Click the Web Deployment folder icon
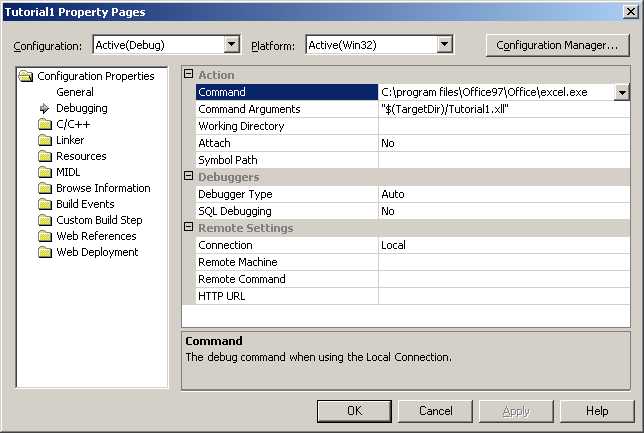The image size is (644, 433). pos(45,252)
